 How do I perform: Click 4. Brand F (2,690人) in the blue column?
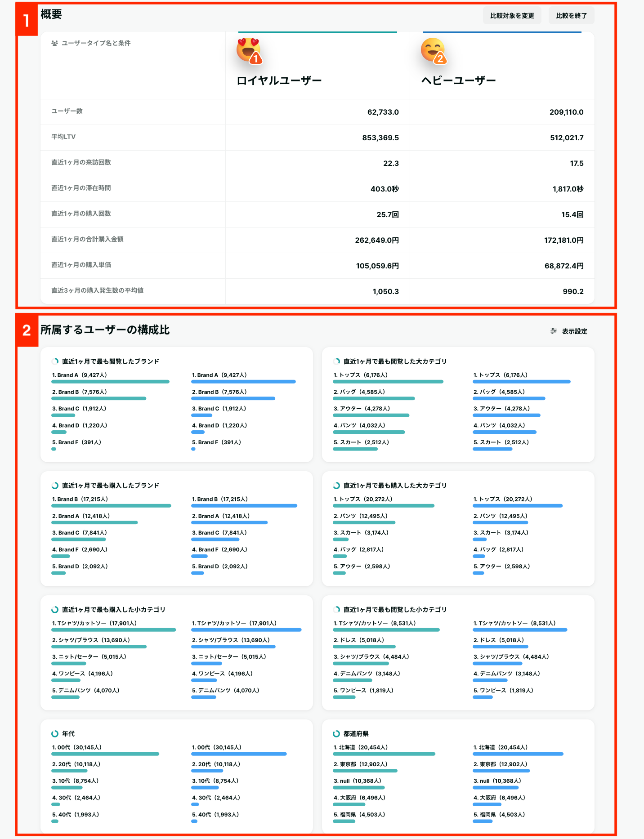click(x=219, y=549)
